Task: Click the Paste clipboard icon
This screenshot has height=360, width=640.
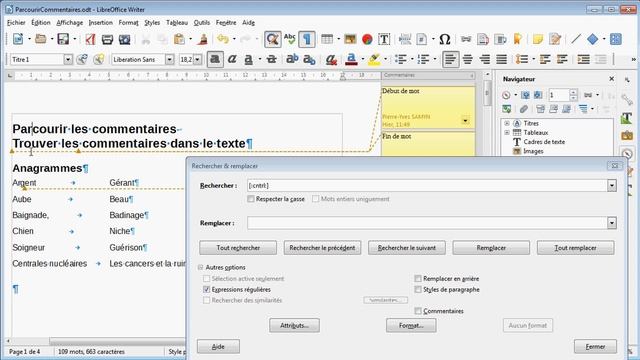Action: (x=179, y=39)
